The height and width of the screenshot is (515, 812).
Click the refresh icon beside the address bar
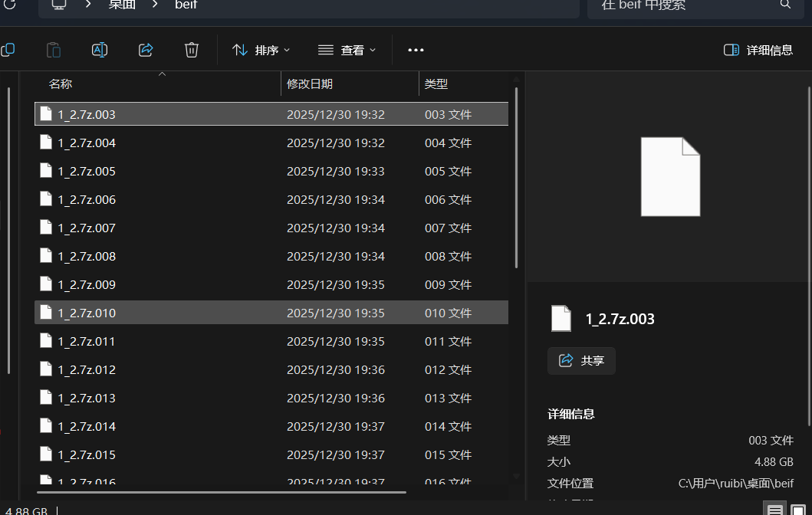coord(9,5)
